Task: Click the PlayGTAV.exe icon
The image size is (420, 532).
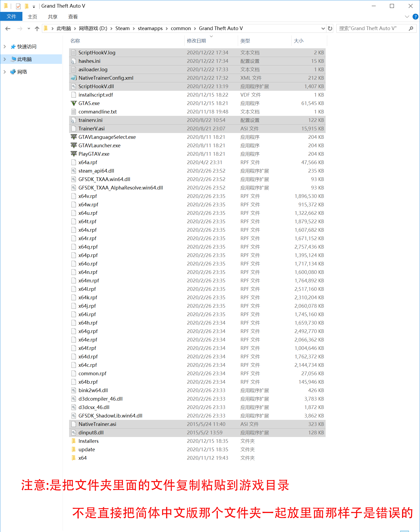Action: [x=74, y=154]
